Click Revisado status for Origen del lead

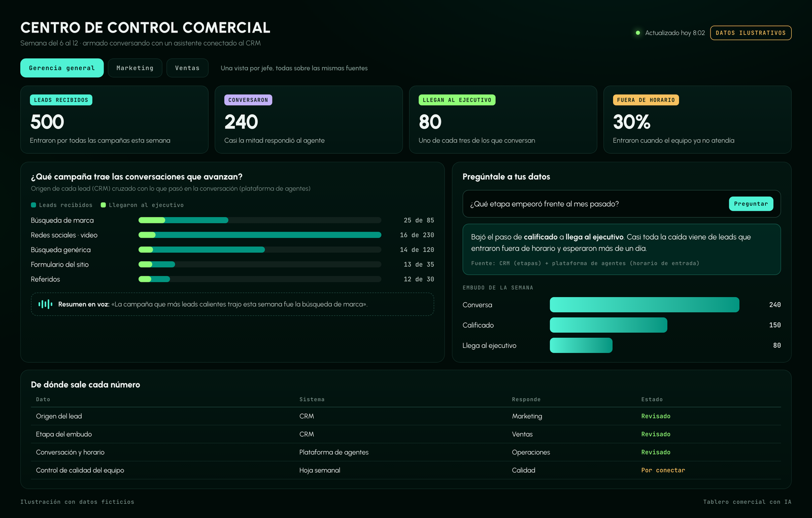656,416
